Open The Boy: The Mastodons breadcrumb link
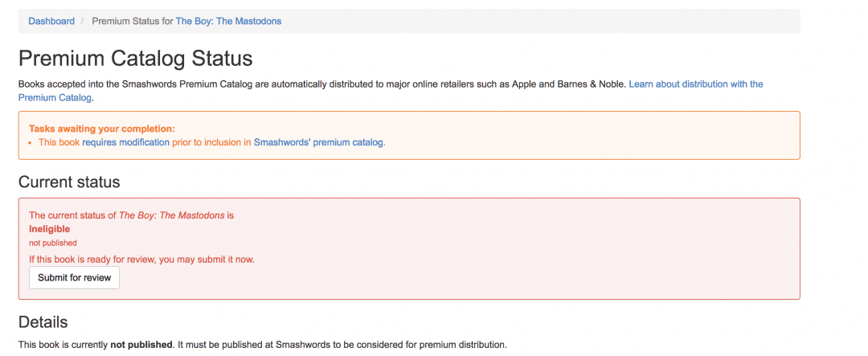Screen dimensions: 868x356 [228, 21]
